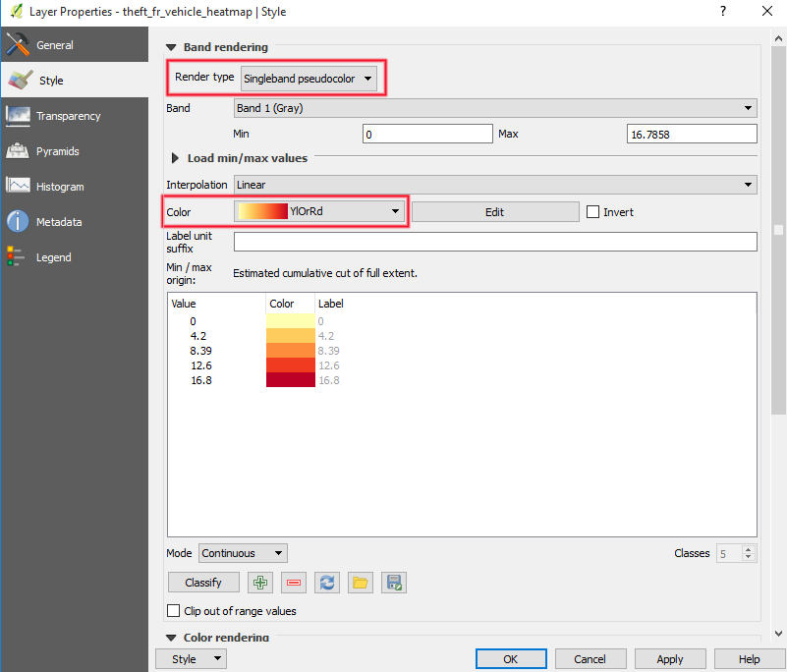Viewport: 787px width, 672px height.
Task: Open the Render type dropdown
Action: (x=310, y=77)
